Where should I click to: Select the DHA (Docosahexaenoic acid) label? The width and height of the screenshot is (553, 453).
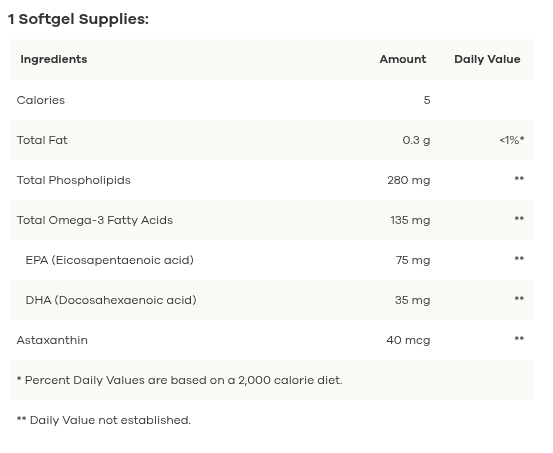point(111,300)
